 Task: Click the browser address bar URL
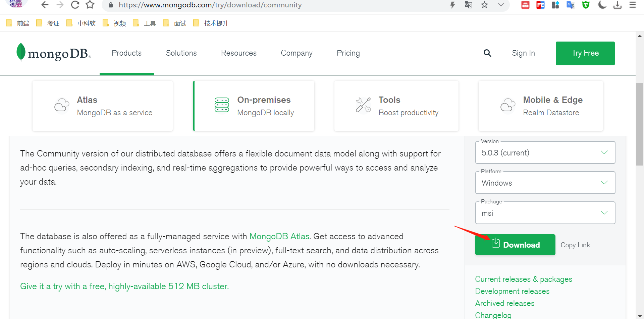click(x=210, y=5)
